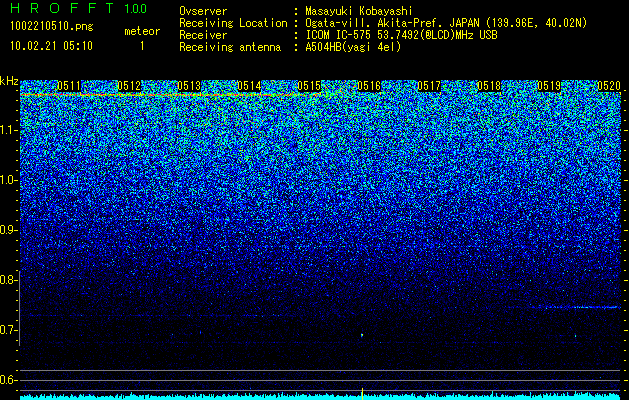Click the 0515 time marker
Screen dimensions: 629x400
(309, 86)
